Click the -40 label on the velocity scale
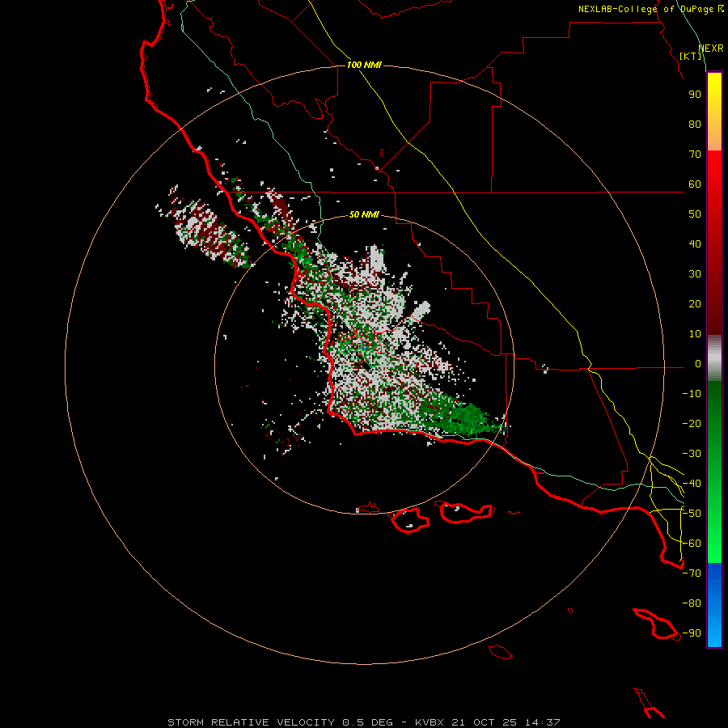This screenshot has height=728, width=728. [692, 484]
